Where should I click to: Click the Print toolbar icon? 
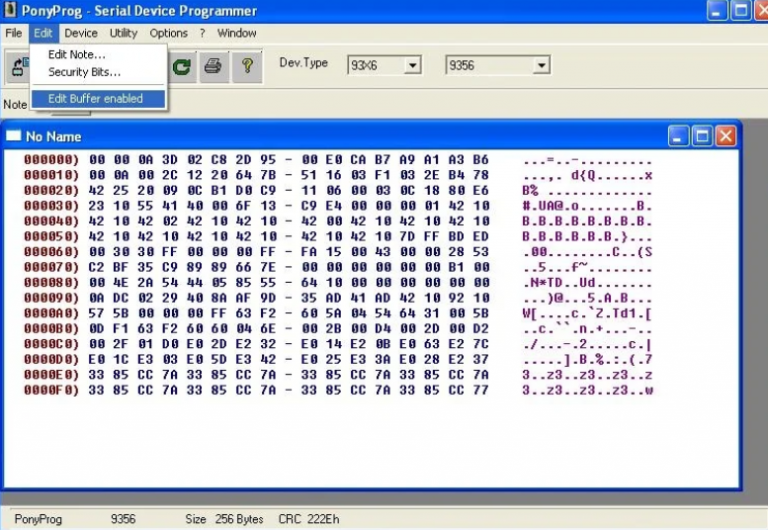pos(213,66)
